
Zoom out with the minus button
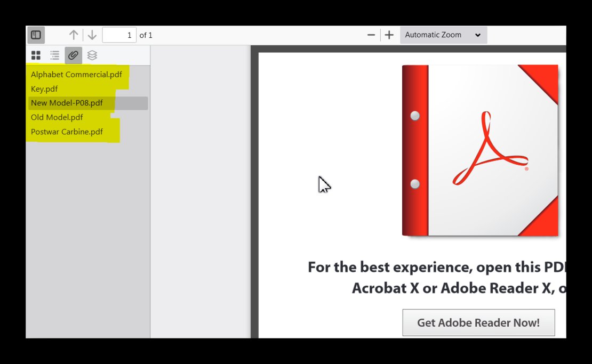click(371, 35)
